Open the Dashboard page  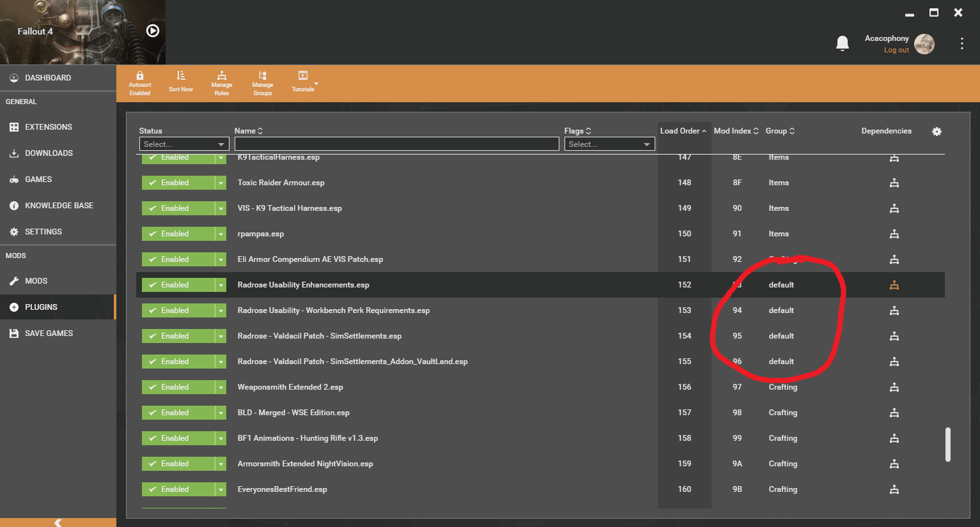coord(58,78)
